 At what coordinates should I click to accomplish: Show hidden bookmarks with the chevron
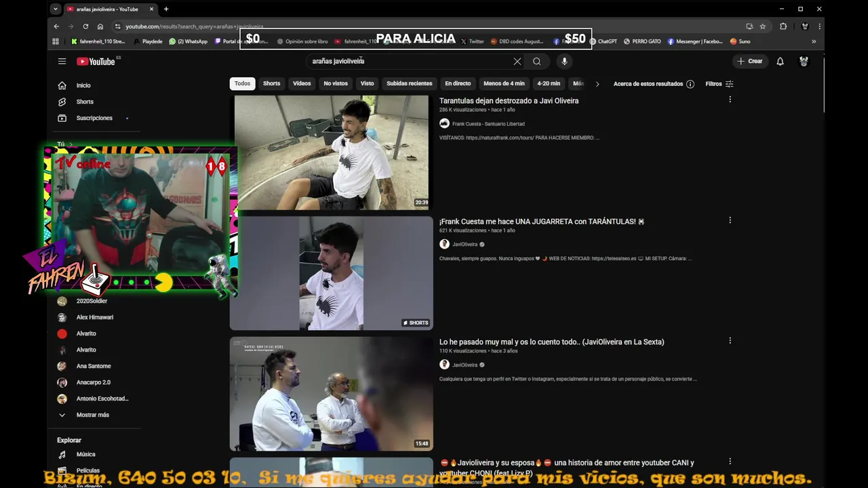(x=814, y=41)
